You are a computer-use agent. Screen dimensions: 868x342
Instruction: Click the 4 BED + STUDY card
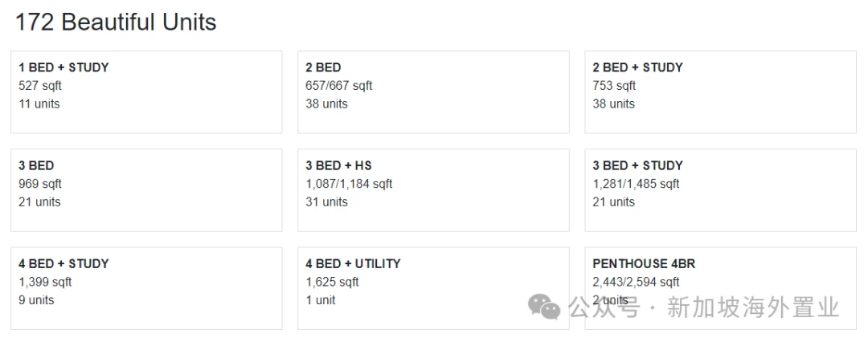[x=146, y=288]
